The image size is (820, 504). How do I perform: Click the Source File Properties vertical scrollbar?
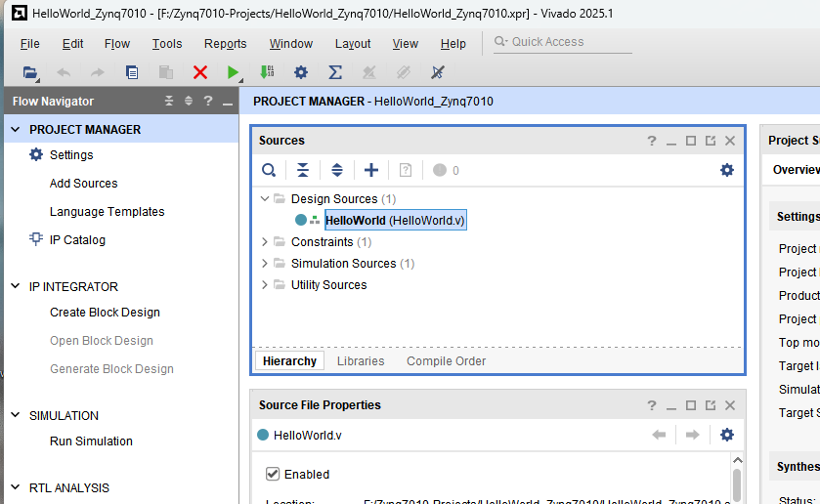[737, 485]
